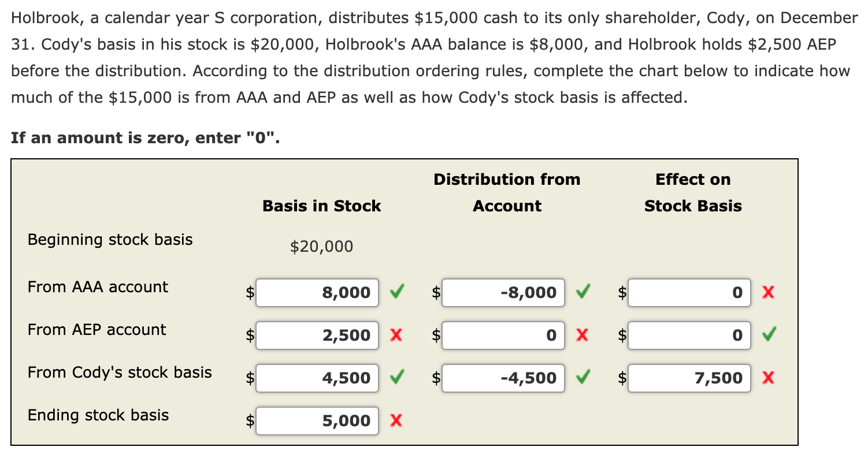Screen dimensions: 868x462
Task: Focus the Cody's distribution field showing -4,500
Action: pos(503,378)
